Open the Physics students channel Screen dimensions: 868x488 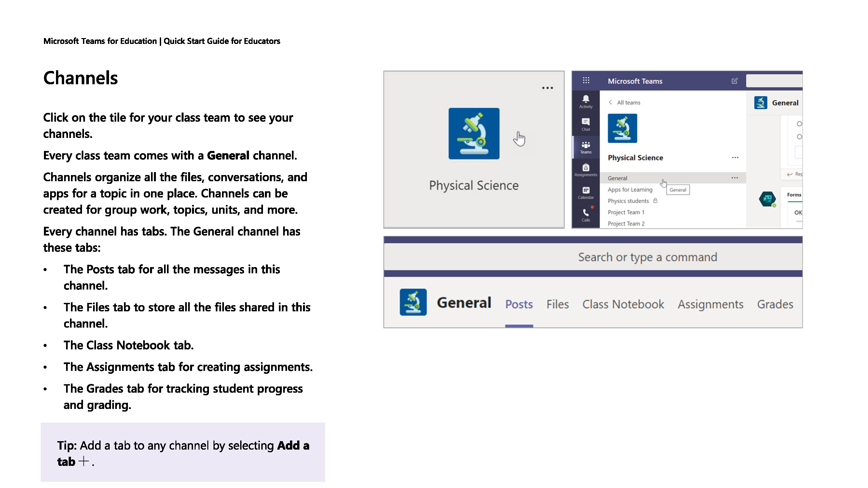(628, 201)
